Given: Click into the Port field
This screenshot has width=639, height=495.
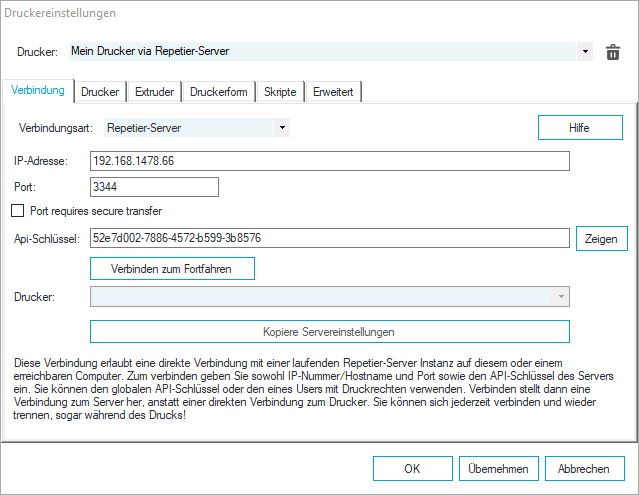Looking at the screenshot, I should pos(154,187).
